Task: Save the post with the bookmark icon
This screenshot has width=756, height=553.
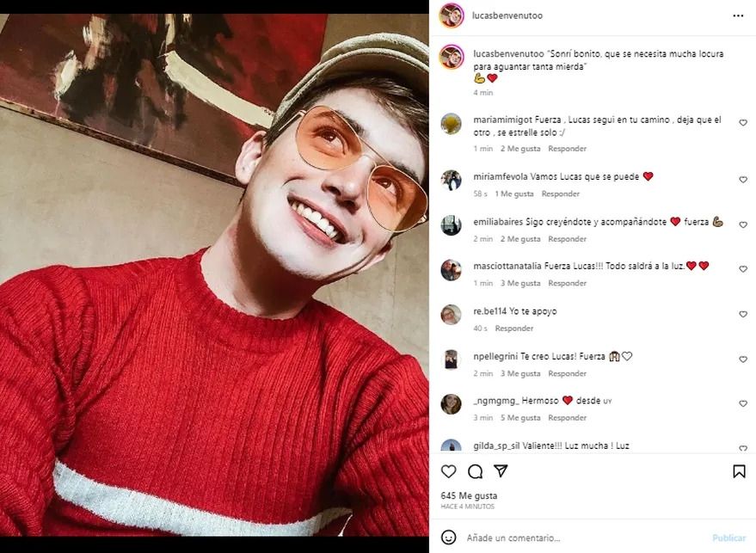Action: pyautogui.click(x=739, y=471)
